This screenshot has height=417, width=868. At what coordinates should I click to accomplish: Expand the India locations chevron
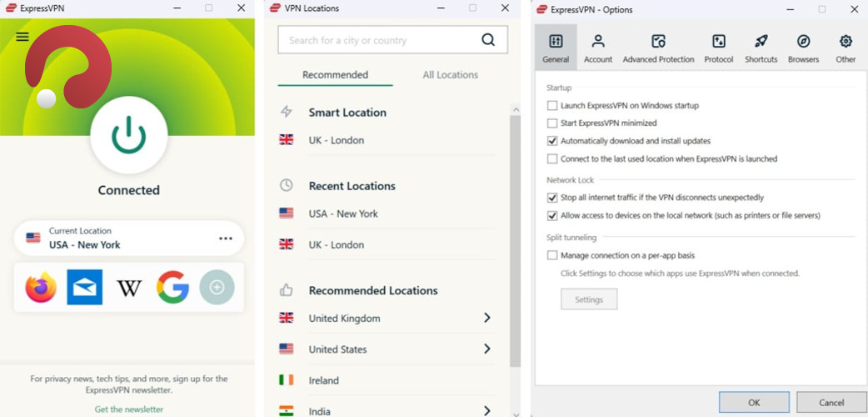487,410
